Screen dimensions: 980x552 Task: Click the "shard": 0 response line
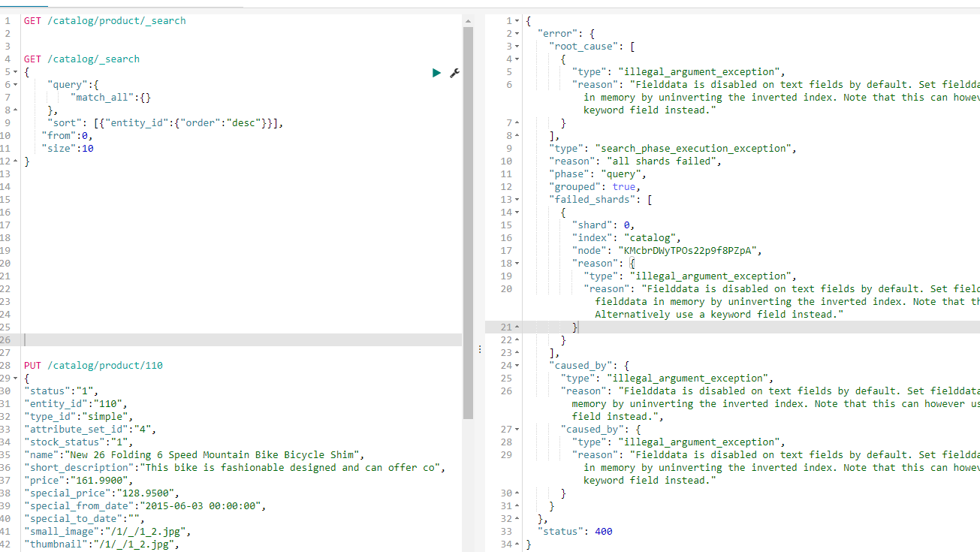click(x=604, y=225)
